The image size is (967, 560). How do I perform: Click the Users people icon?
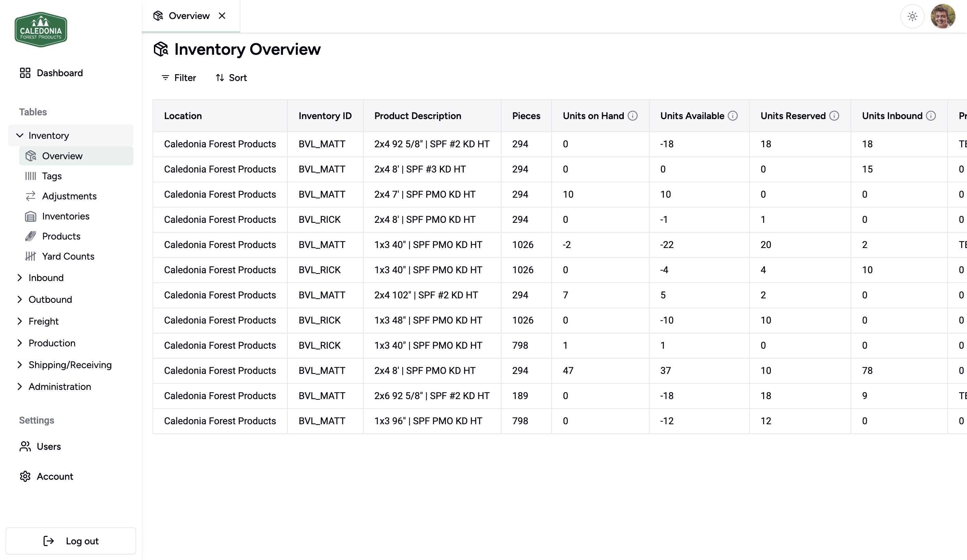tap(25, 447)
